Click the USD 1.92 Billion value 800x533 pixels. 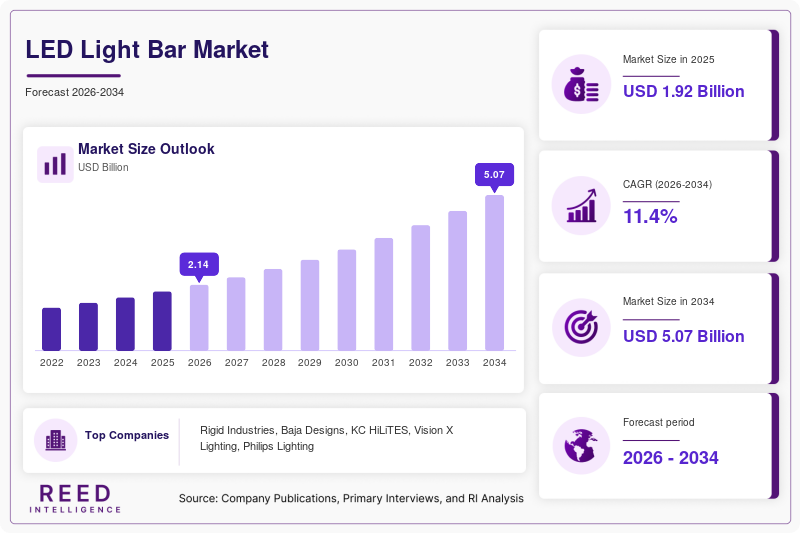pos(684,91)
